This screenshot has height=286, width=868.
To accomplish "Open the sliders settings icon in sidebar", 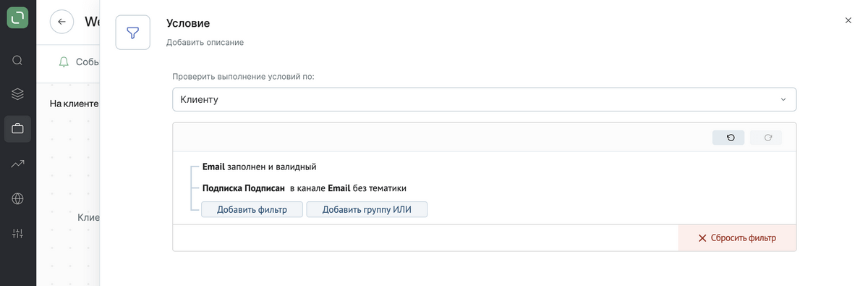I will click(18, 233).
